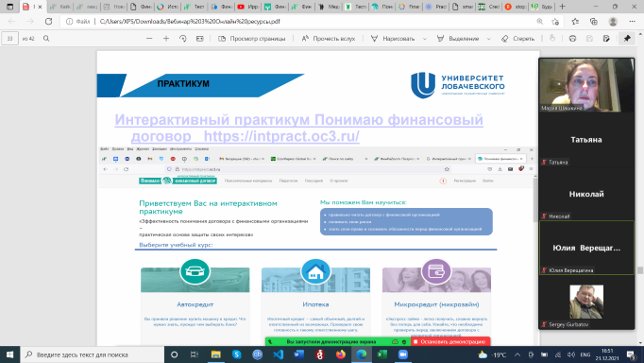
Task: Toggle the Стереть eraser tool
Action: [517, 38]
